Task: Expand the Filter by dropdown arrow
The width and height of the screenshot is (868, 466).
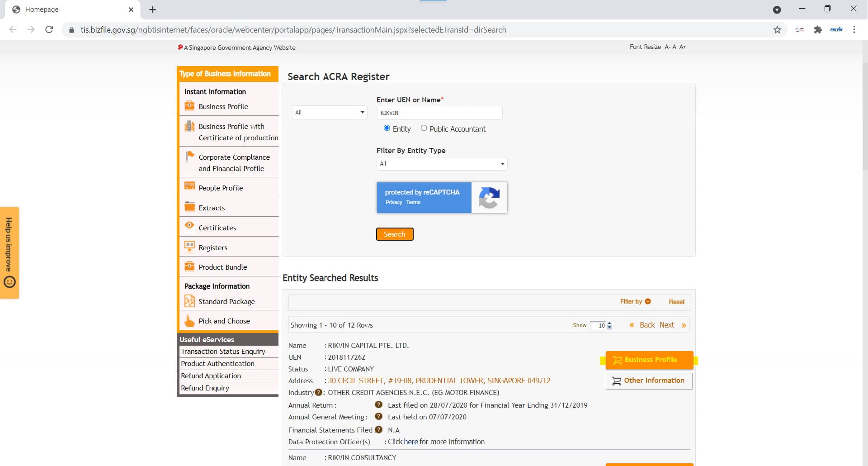Action: [648, 301]
